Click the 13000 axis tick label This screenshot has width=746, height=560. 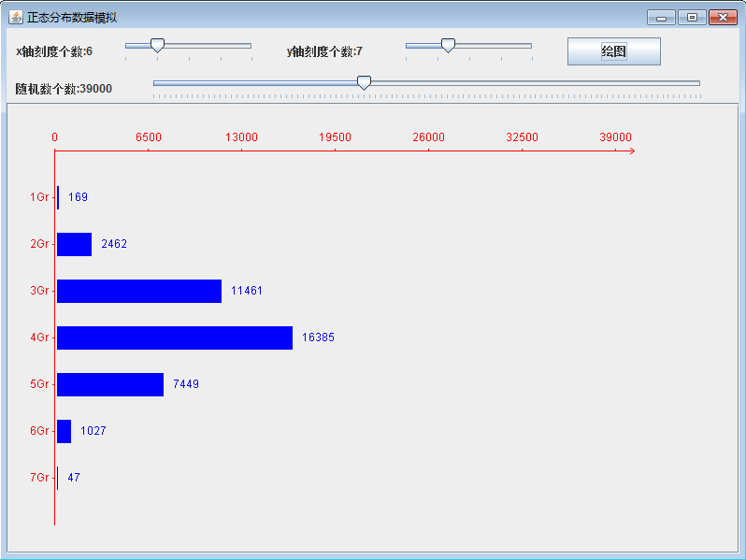(x=242, y=137)
